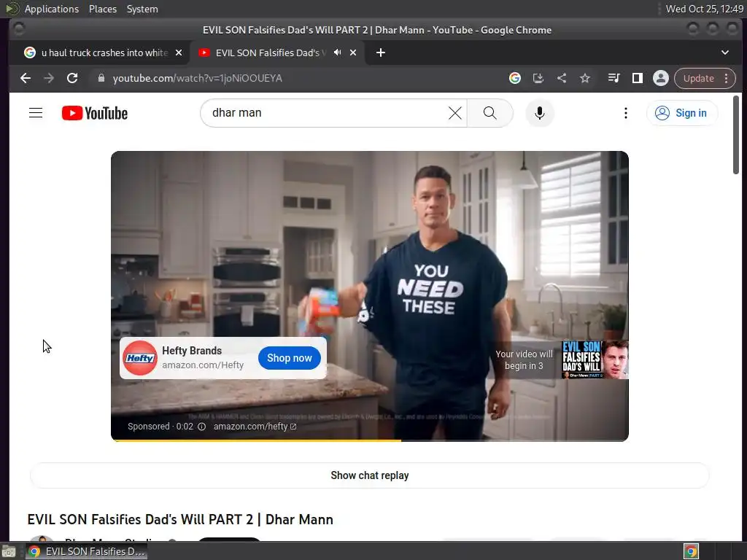
Task: Submit search with magnifier button
Action: [x=489, y=113]
